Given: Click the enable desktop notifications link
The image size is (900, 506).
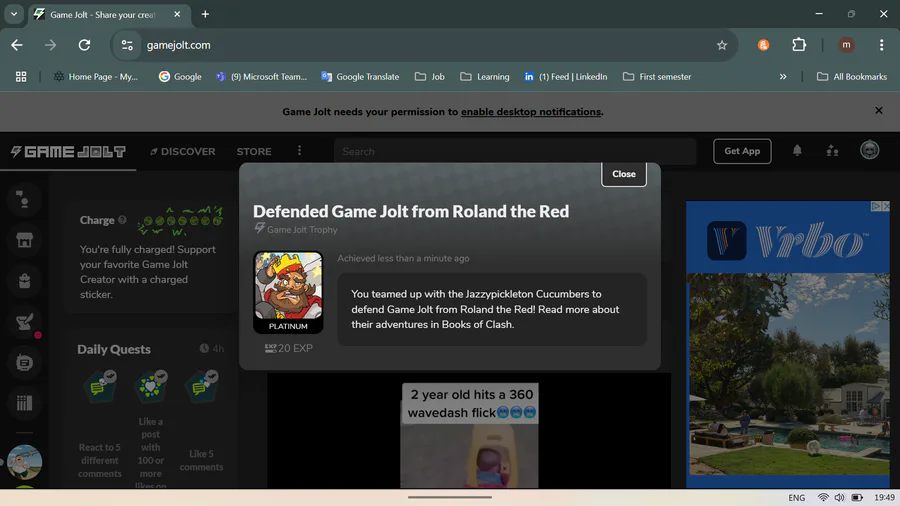Looking at the screenshot, I should pyautogui.click(x=530, y=112).
